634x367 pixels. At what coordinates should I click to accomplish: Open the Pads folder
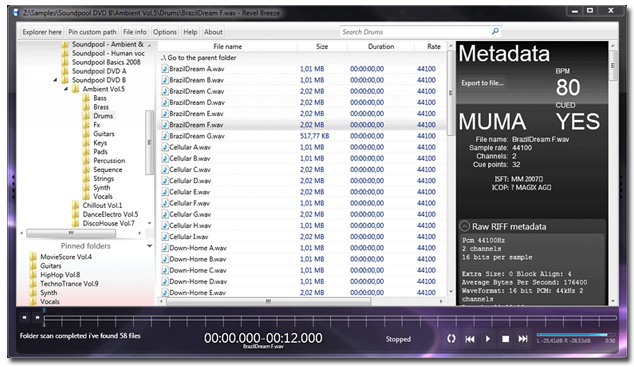pos(100,152)
